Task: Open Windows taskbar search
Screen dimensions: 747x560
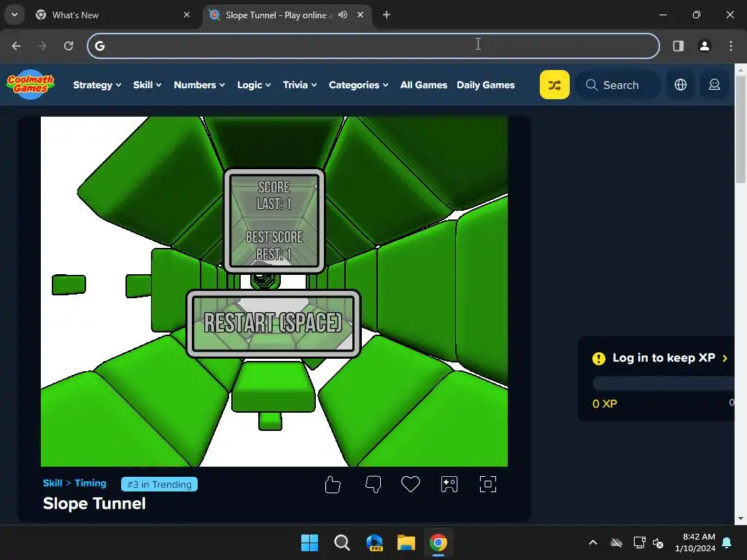Action: pyautogui.click(x=341, y=542)
